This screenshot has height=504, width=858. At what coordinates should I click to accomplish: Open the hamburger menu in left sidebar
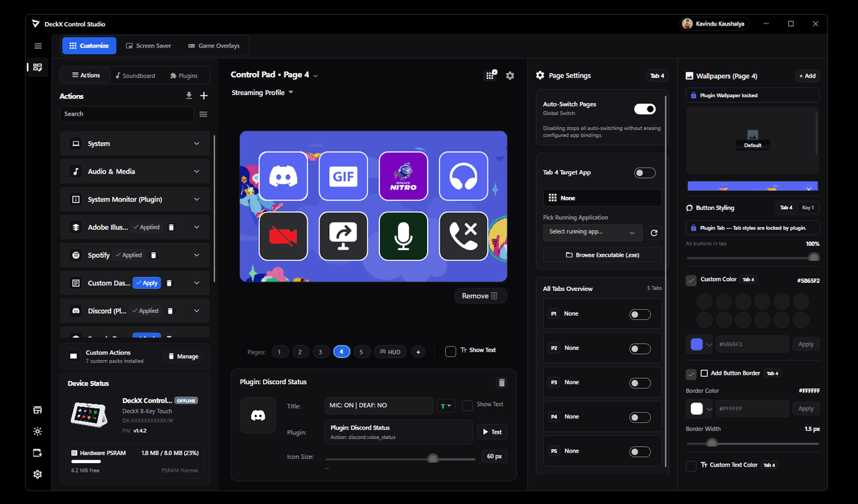38,46
